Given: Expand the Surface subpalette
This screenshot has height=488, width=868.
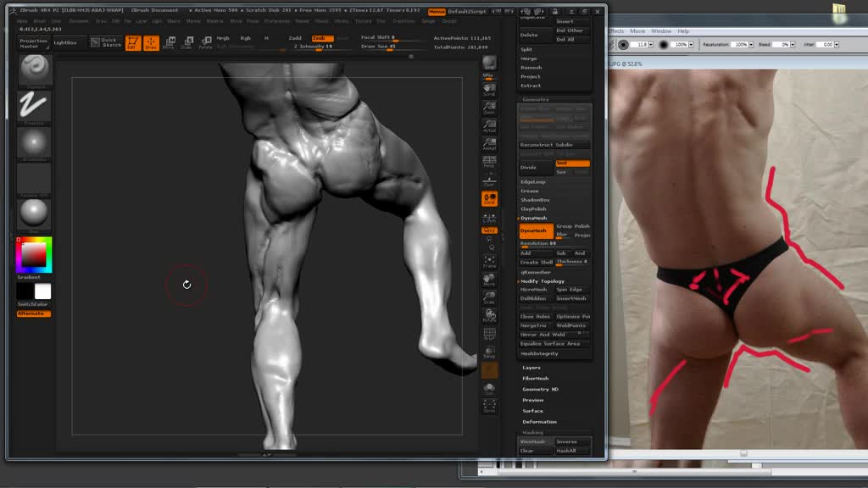Looking at the screenshot, I should click(x=533, y=411).
